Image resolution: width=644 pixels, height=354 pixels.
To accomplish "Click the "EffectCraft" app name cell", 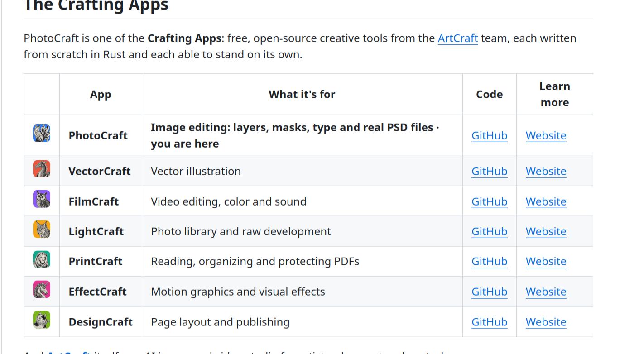I will [101, 292].
